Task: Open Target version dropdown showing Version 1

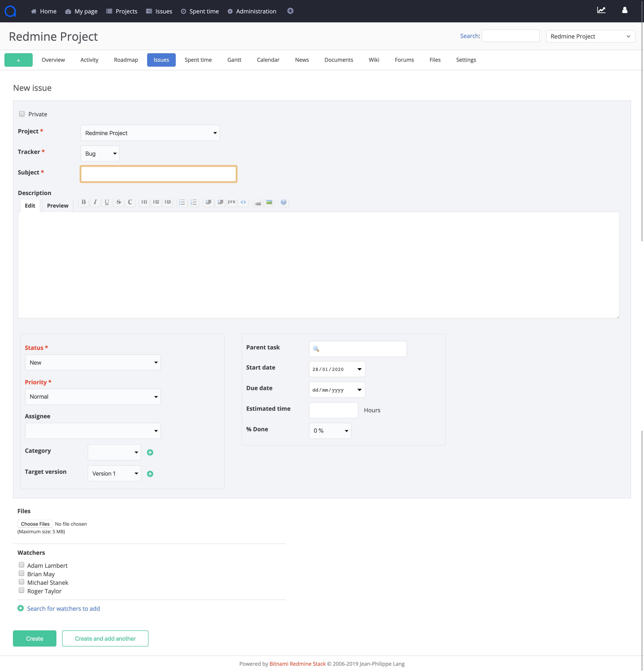Action: click(114, 474)
